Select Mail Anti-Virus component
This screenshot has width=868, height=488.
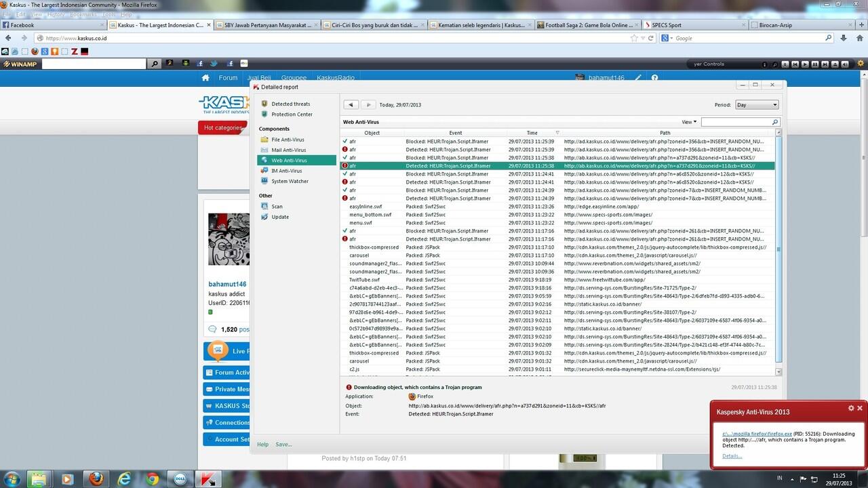288,150
